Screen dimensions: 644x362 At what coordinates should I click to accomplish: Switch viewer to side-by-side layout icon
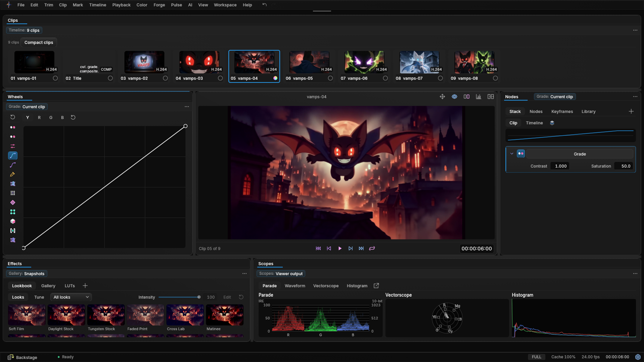click(x=491, y=97)
